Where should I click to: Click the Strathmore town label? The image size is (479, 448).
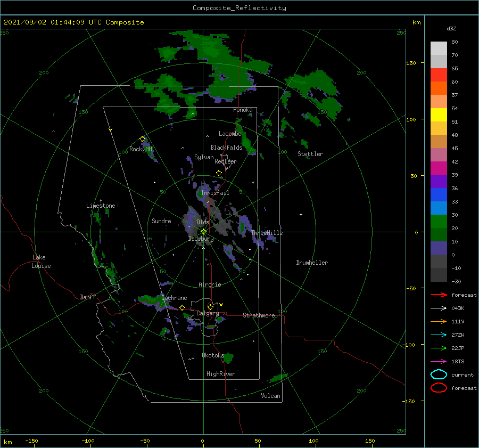click(259, 315)
